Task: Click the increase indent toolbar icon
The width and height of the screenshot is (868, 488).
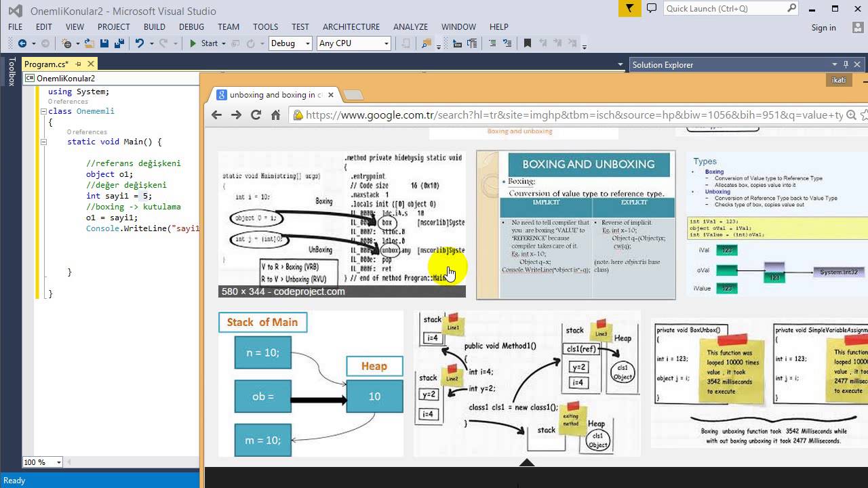Action: pyautogui.click(x=472, y=43)
